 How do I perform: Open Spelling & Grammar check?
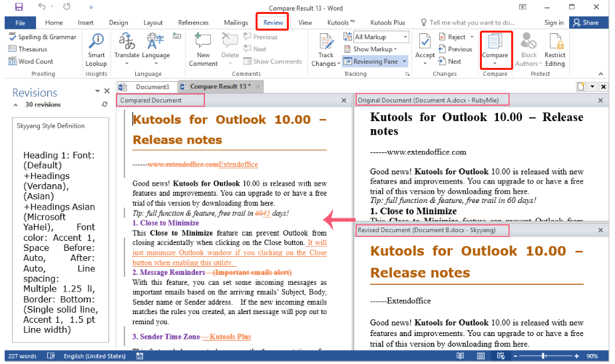43,37
